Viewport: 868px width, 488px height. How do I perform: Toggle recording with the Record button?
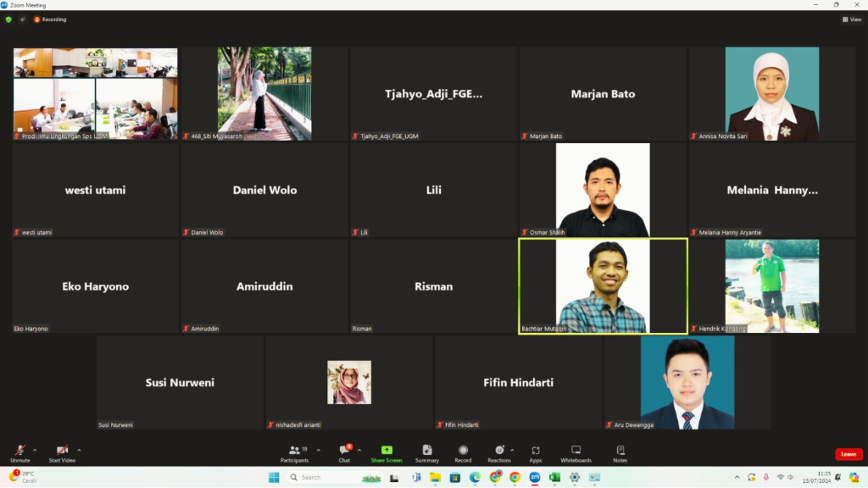(463, 452)
